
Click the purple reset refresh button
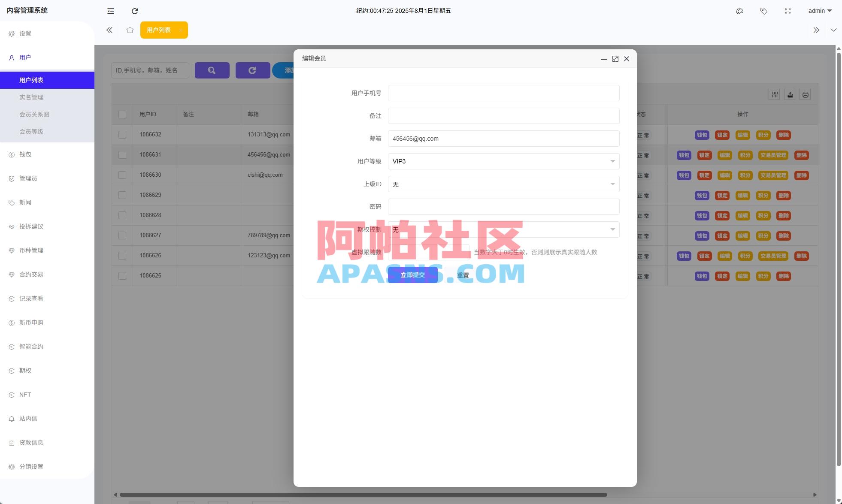pyautogui.click(x=253, y=70)
